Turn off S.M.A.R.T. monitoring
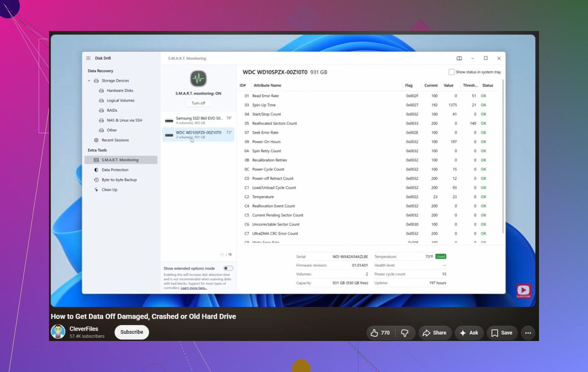The height and width of the screenshot is (372, 588). [198, 103]
